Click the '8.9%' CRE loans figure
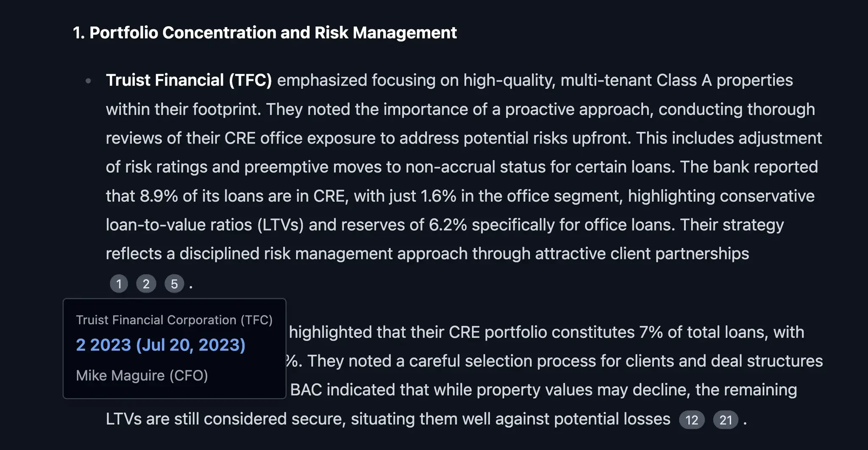This screenshot has height=450, width=868. tap(159, 196)
